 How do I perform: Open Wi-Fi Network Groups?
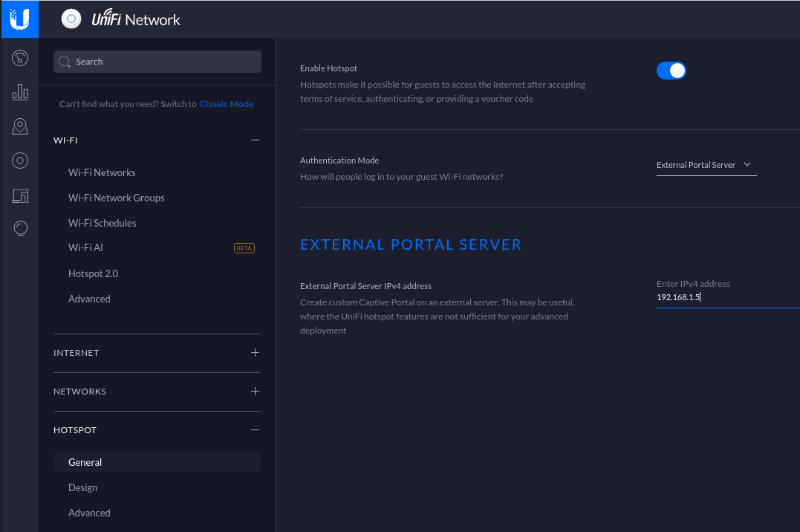pos(116,198)
